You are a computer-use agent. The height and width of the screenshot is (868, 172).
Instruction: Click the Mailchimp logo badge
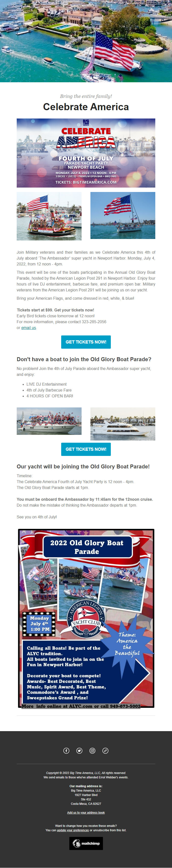(86, 844)
